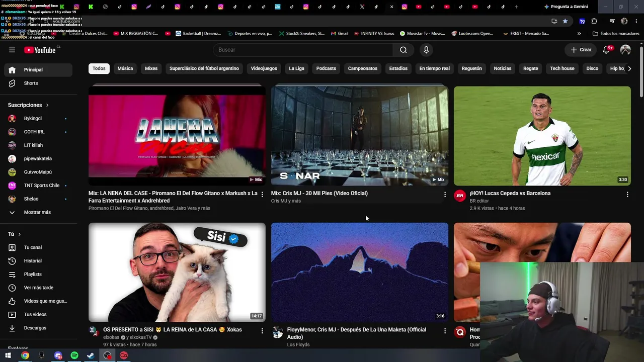
Task: Open the Chrome profile avatar
Action: click(x=624, y=21)
